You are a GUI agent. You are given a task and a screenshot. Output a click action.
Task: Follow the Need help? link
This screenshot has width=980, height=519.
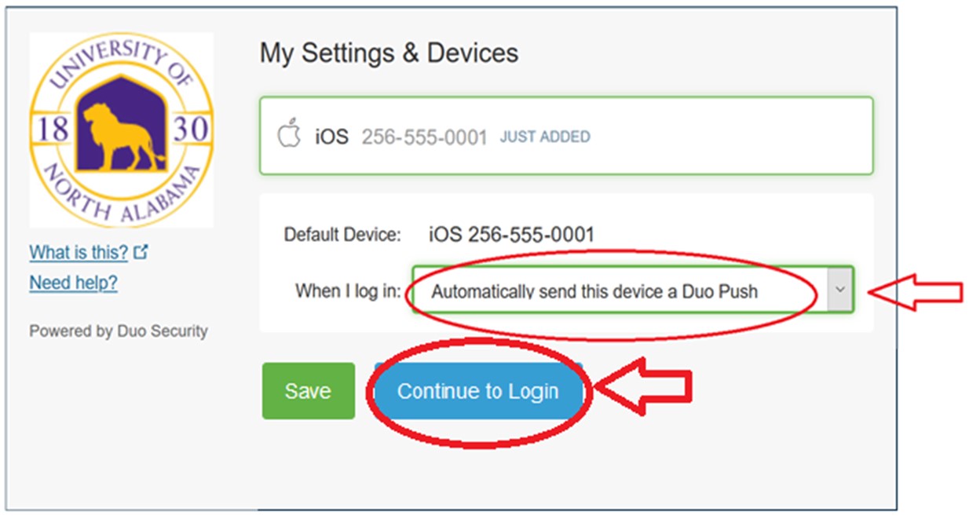[x=73, y=283]
